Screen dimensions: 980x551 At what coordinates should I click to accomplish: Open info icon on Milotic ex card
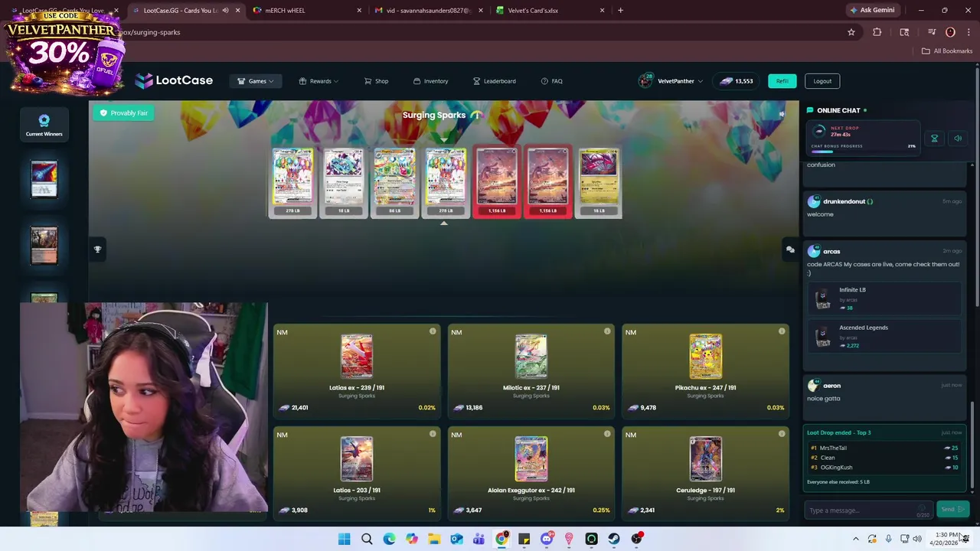[607, 331]
